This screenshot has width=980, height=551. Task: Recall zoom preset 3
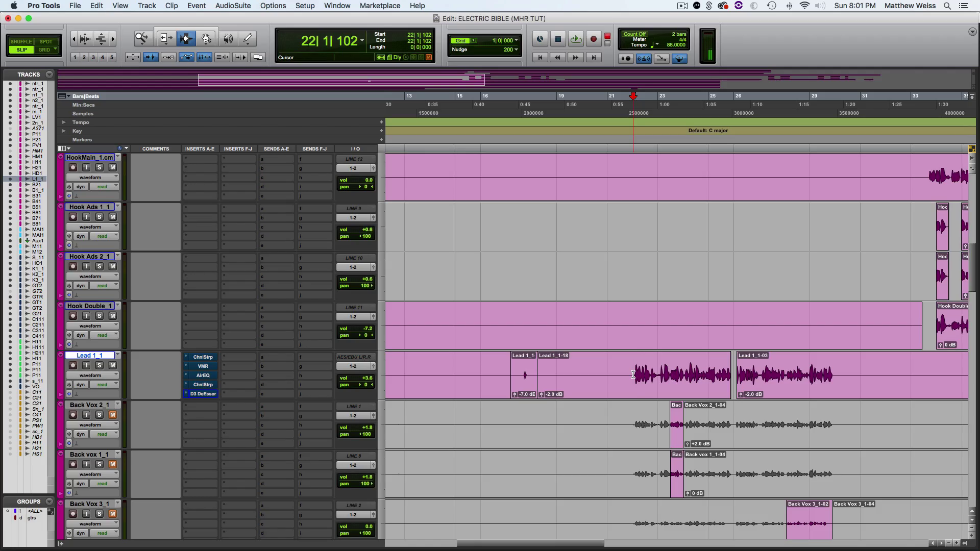[93, 57]
